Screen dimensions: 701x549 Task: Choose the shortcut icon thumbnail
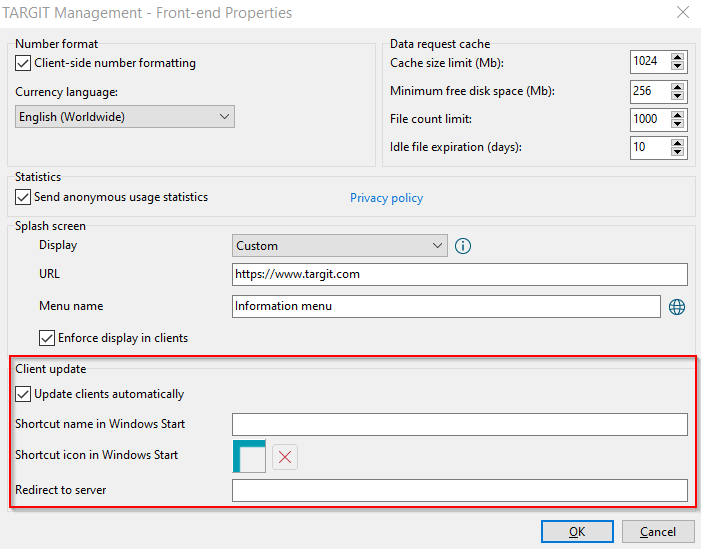249,456
